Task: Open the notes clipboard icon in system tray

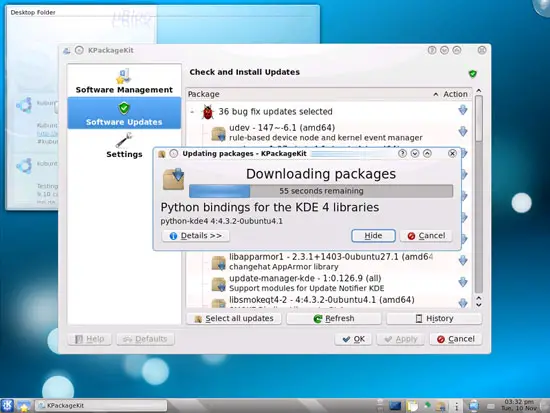Action: tap(412, 406)
